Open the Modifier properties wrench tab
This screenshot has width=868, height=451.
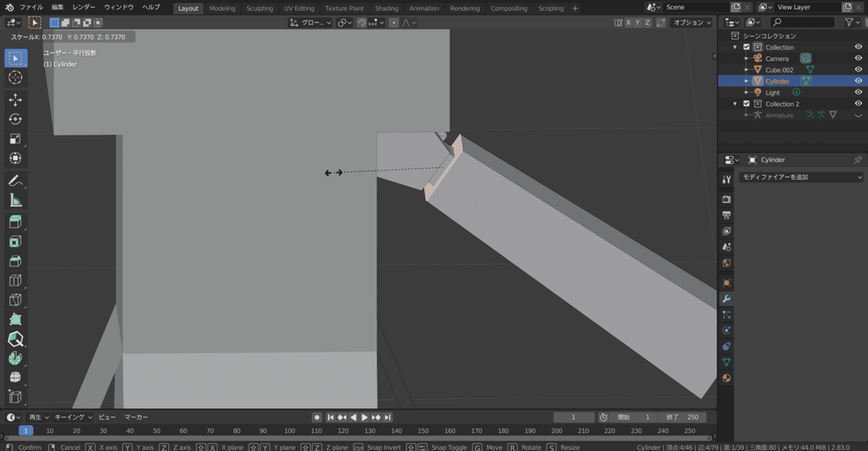pyautogui.click(x=726, y=299)
